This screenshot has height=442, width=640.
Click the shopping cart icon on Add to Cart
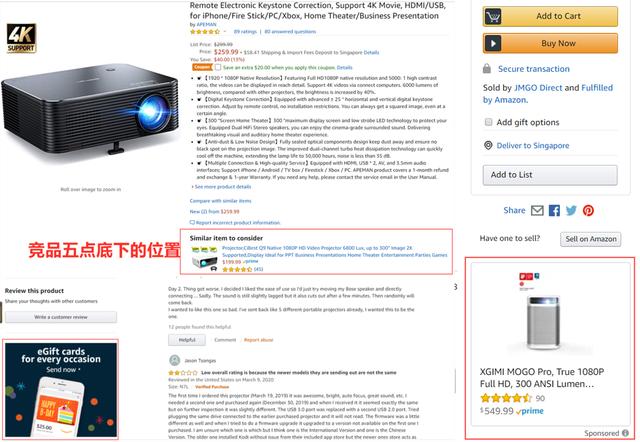(x=493, y=17)
